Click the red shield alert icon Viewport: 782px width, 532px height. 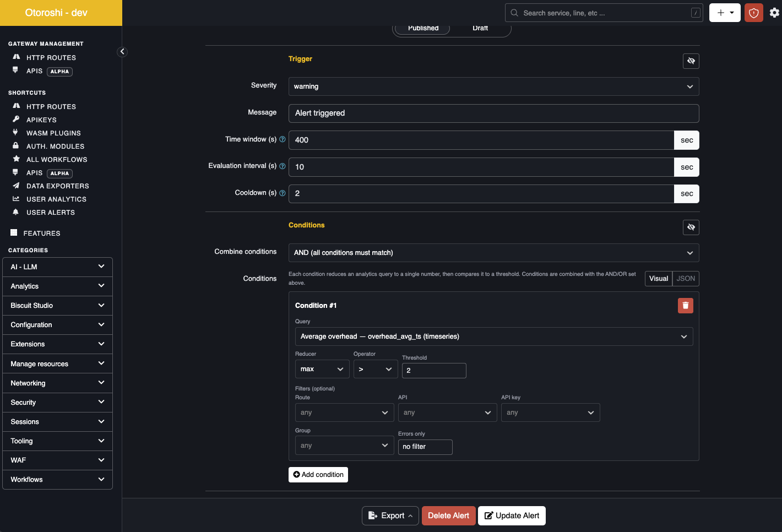[754, 13]
